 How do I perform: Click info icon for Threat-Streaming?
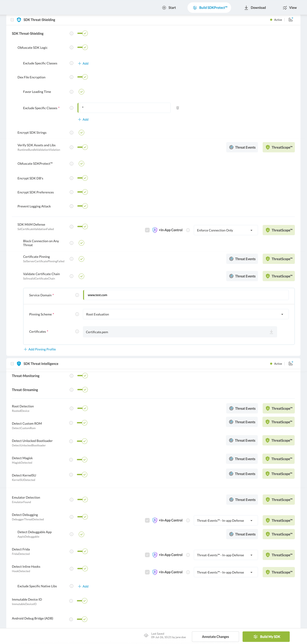71,390
